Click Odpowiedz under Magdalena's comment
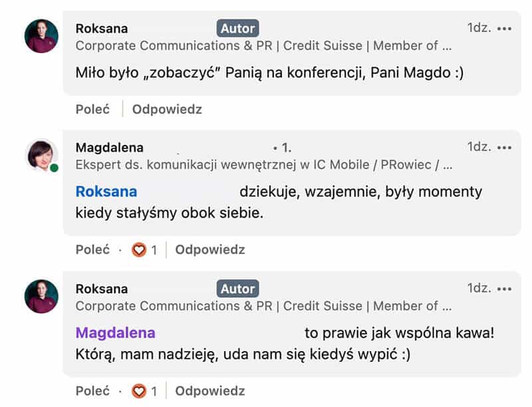This screenshot has width=532, height=407. (x=210, y=249)
